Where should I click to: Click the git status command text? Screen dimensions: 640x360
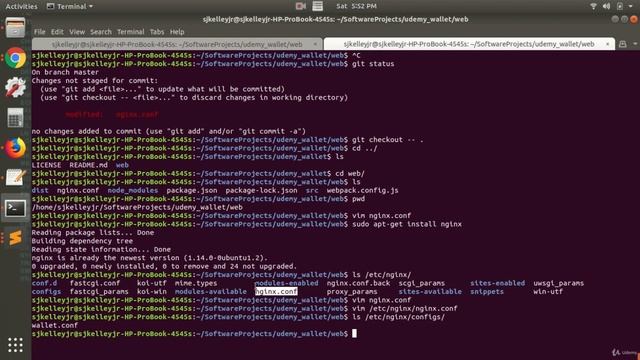coord(373,64)
